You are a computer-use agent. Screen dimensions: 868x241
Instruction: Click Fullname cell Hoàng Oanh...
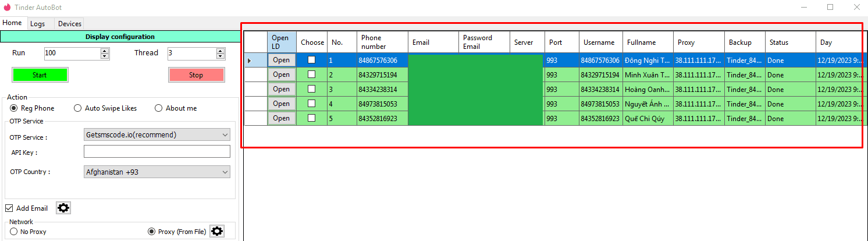click(648, 90)
